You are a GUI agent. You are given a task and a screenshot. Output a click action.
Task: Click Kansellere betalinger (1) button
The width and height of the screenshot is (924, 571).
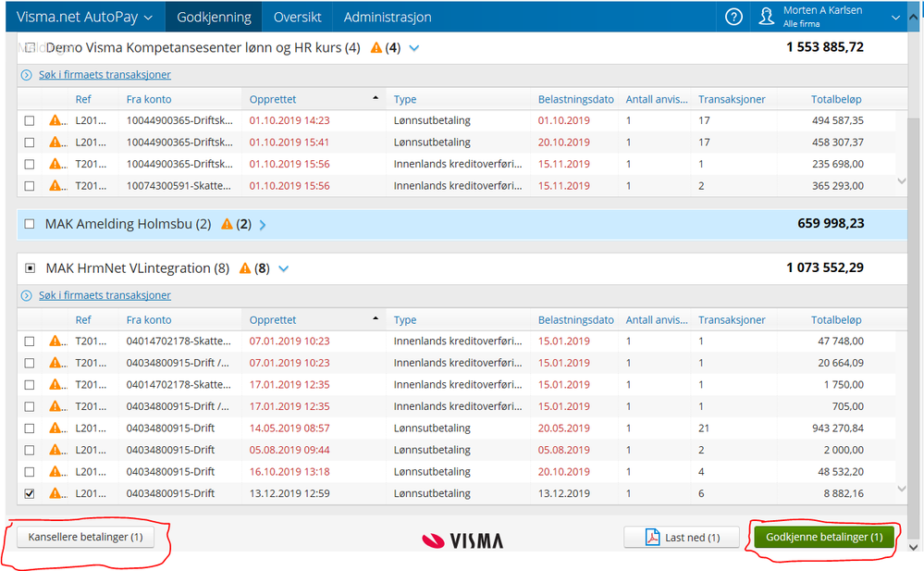click(85, 537)
